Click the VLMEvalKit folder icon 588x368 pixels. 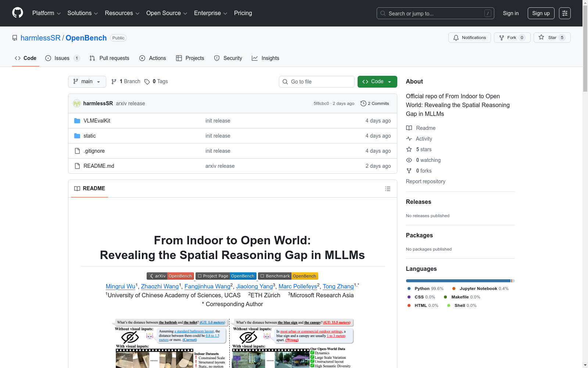click(x=77, y=121)
